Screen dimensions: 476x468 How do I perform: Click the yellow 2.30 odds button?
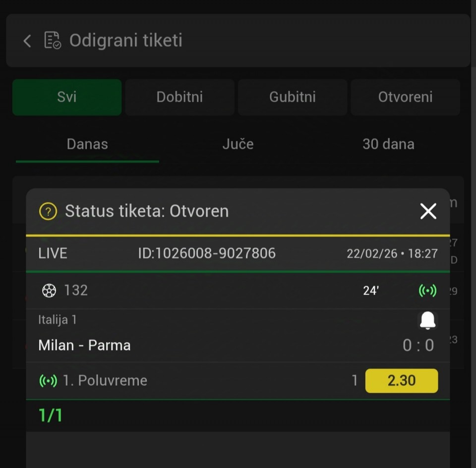click(x=402, y=381)
